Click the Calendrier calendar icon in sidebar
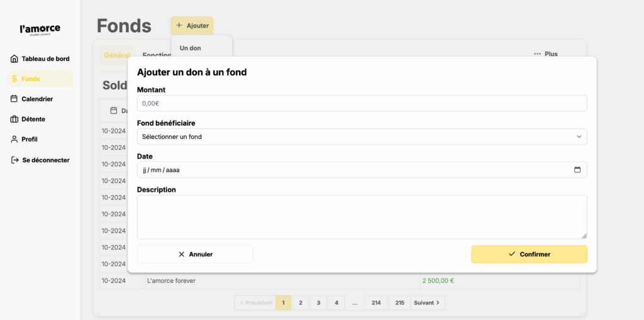644x320 pixels. click(x=14, y=99)
